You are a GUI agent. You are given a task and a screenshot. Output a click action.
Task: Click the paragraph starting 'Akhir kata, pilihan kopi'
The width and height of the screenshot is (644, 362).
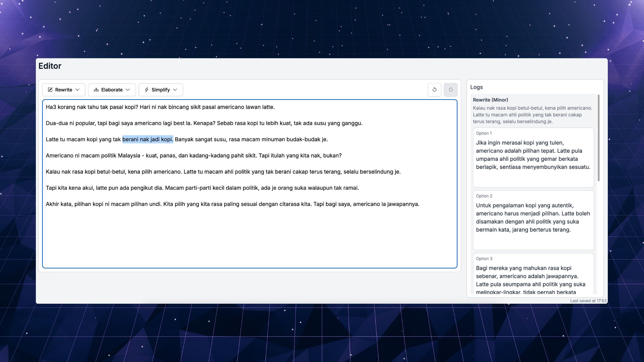click(x=232, y=204)
